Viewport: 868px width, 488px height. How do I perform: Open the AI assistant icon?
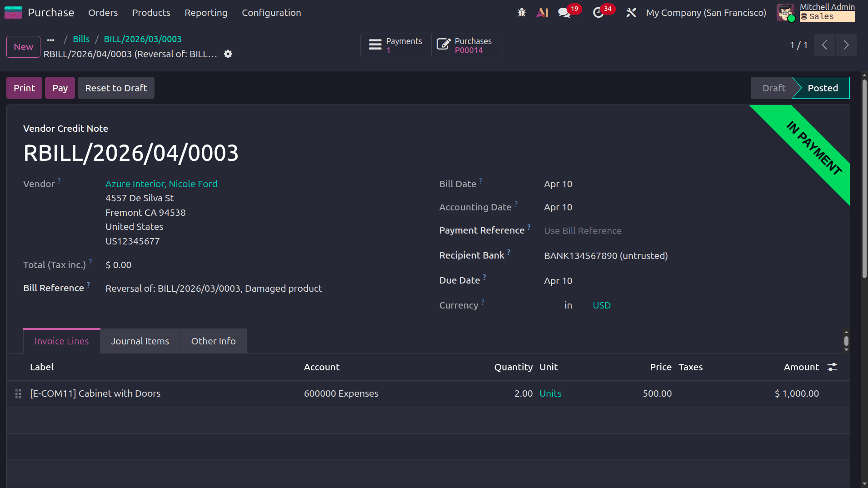coord(543,12)
